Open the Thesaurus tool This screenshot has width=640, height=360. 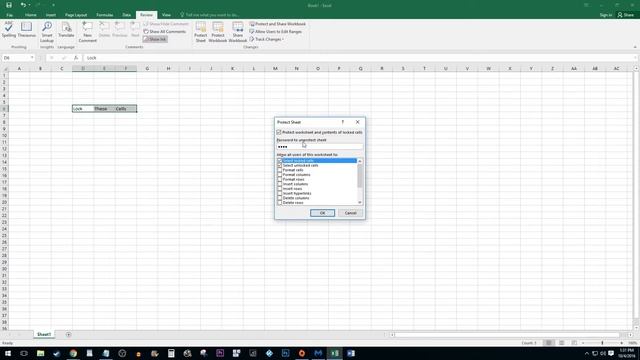(x=27, y=30)
